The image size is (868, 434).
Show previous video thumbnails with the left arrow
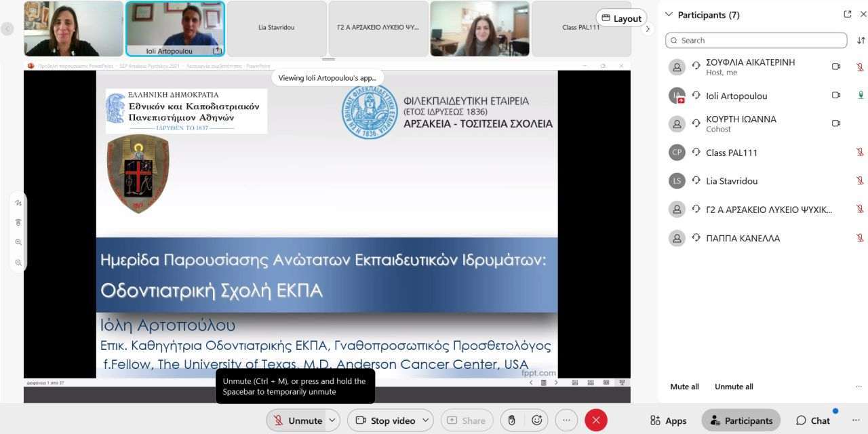[7, 29]
